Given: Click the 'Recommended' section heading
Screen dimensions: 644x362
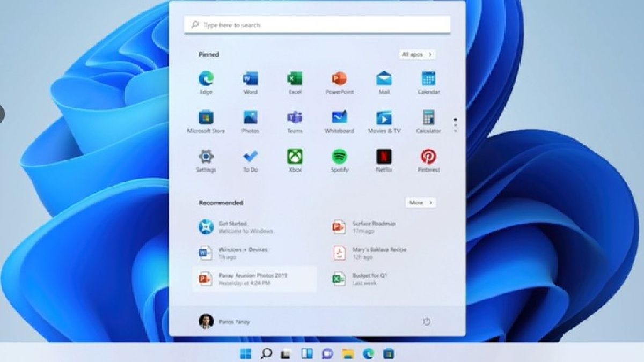Looking at the screenshot, I should click(x=221, y=203).
